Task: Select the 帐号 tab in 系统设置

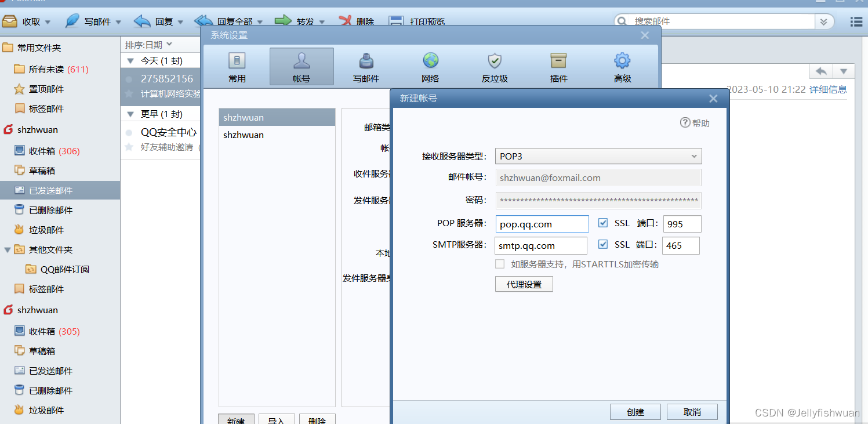Action: point(302,67)
